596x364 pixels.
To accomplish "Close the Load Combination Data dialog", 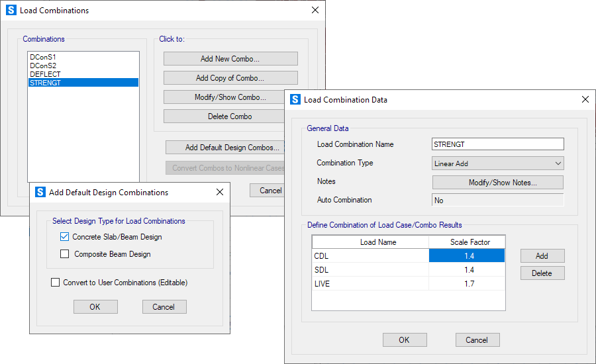I will [x=585, y=99].
